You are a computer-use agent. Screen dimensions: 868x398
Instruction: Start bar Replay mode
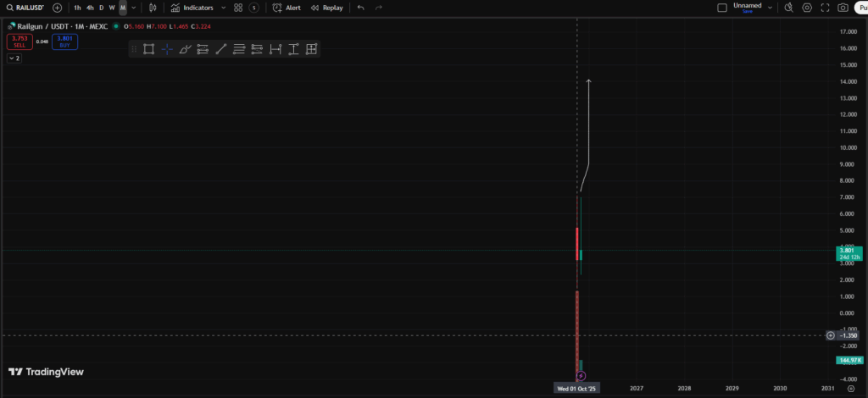click(x=326, y=8)
